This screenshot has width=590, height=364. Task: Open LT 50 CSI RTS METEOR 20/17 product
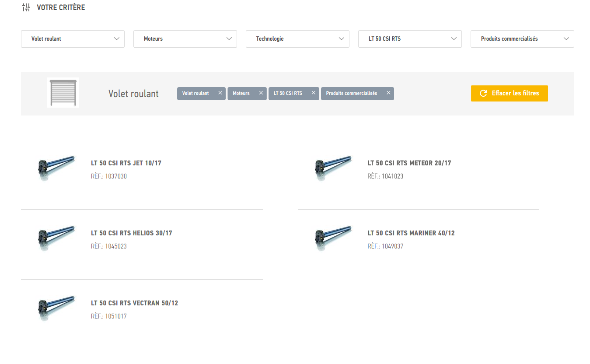pyautogui.click(x=409, y=163)
